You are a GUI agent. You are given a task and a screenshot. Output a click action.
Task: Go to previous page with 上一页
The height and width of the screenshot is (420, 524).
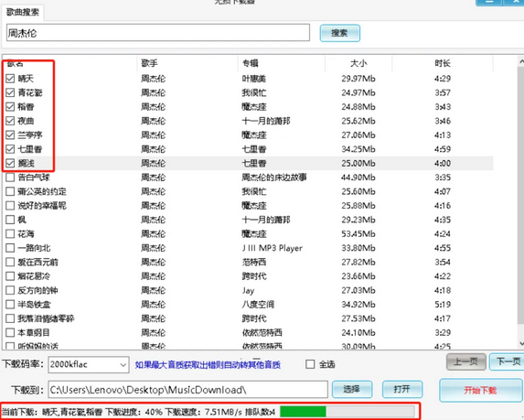[x=466, y=361]
